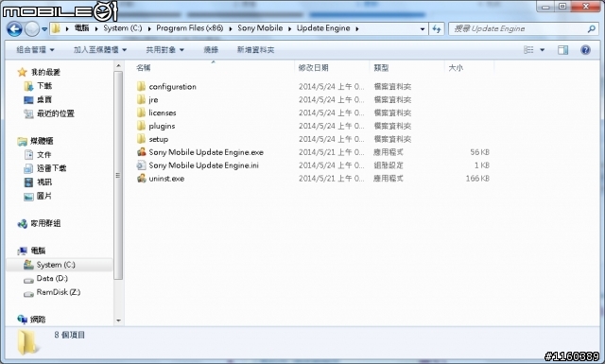
Task: Click sidebar scrollbar down arrow
Action: [118, 321]
